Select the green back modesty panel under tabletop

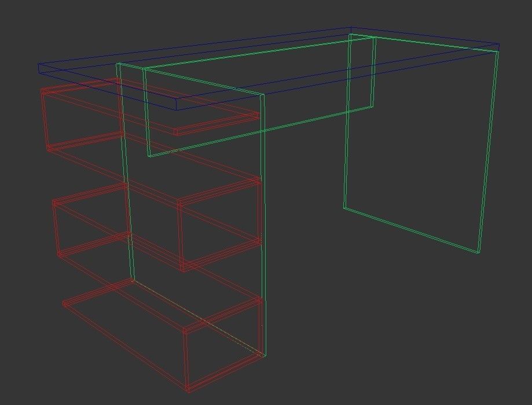259,97
